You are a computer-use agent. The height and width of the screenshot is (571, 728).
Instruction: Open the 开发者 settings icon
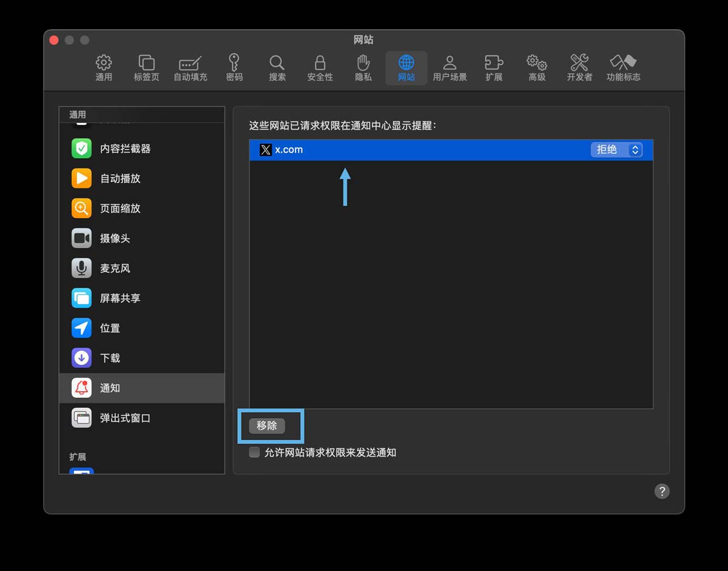(x=579, y=67)
